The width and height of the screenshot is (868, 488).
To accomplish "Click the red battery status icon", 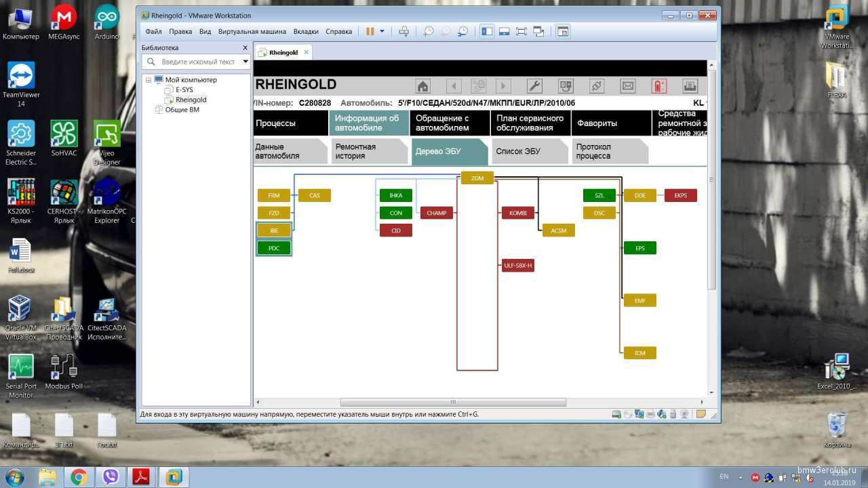I will click(x=659, y=86).
